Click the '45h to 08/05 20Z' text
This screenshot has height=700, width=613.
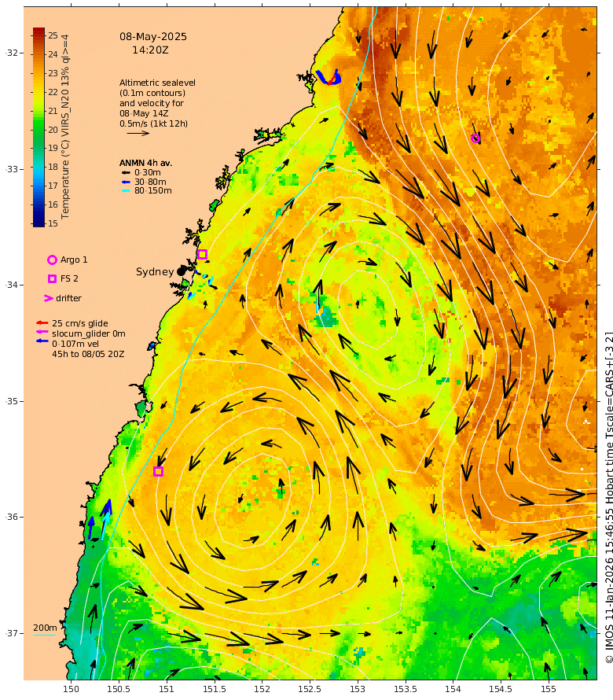(x=88, y=354)
